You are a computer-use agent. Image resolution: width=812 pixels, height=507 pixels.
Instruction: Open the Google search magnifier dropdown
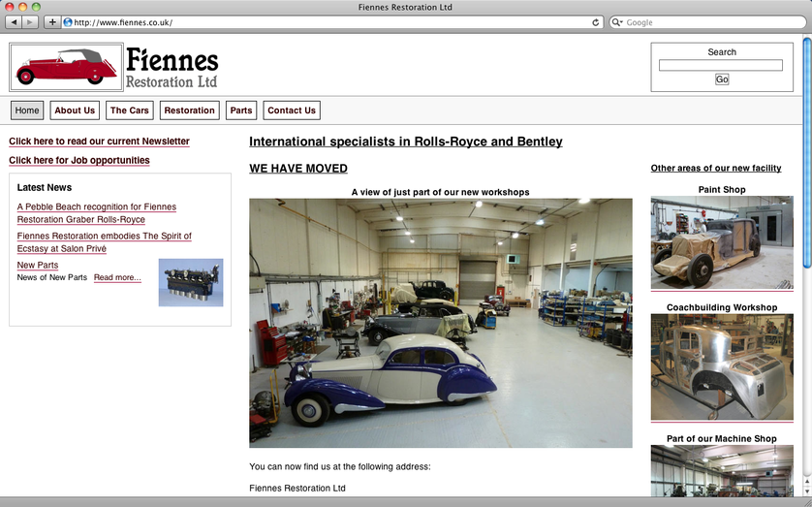[x=617, y=22]
